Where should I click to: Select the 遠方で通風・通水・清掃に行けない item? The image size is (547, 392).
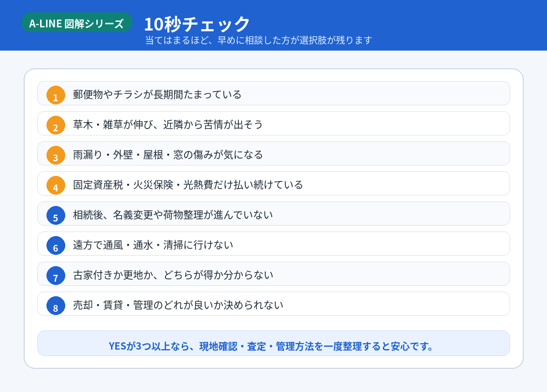tap(273, 244)
